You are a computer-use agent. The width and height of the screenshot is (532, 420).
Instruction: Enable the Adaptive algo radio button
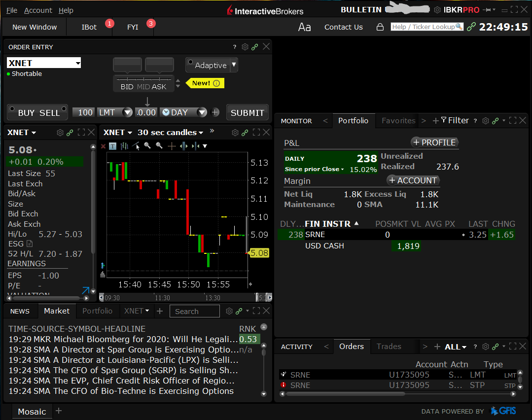coord(190,62)
